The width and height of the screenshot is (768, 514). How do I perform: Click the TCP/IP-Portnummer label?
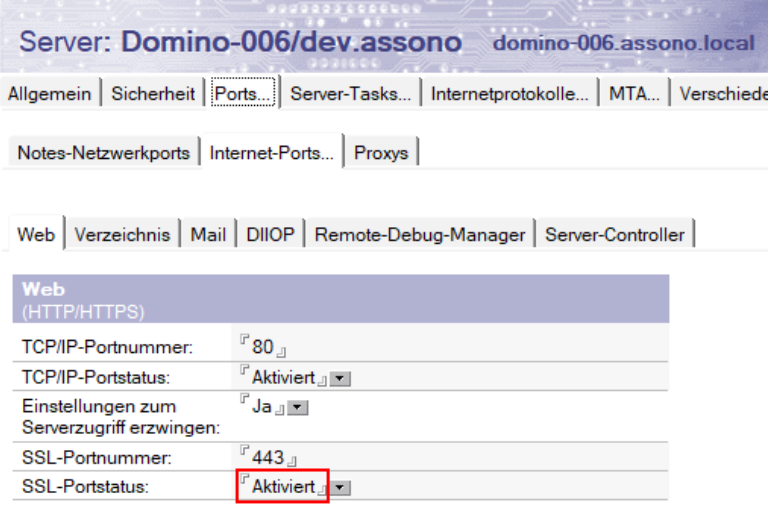[107, 347]
